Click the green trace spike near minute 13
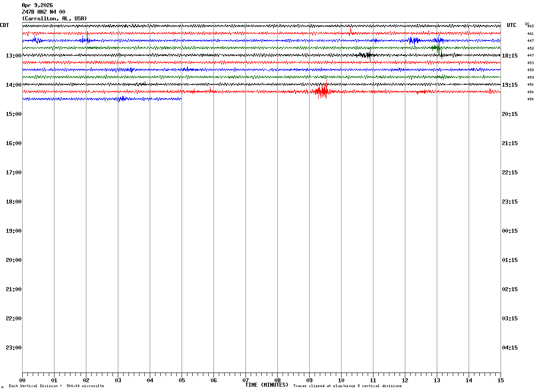 point(437,47)
